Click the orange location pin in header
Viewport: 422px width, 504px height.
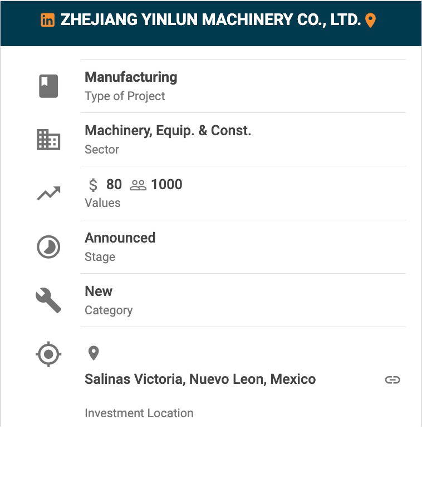coord(370,21)
